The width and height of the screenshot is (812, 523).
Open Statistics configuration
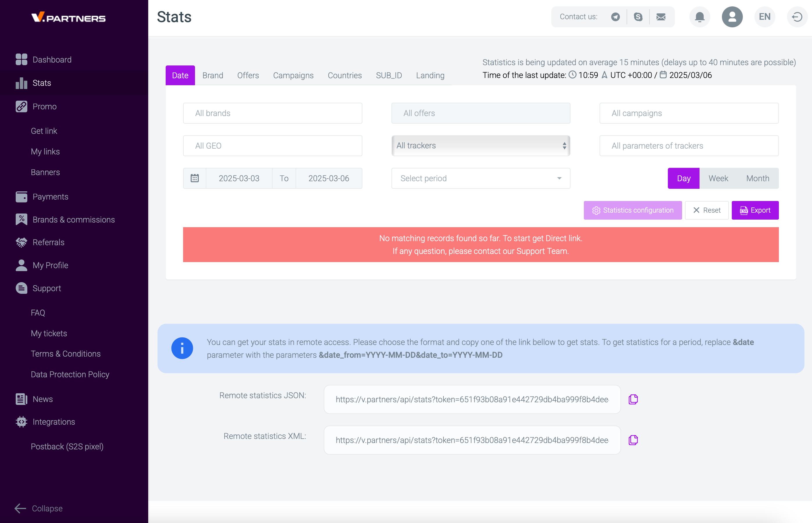tap(632, 210)
